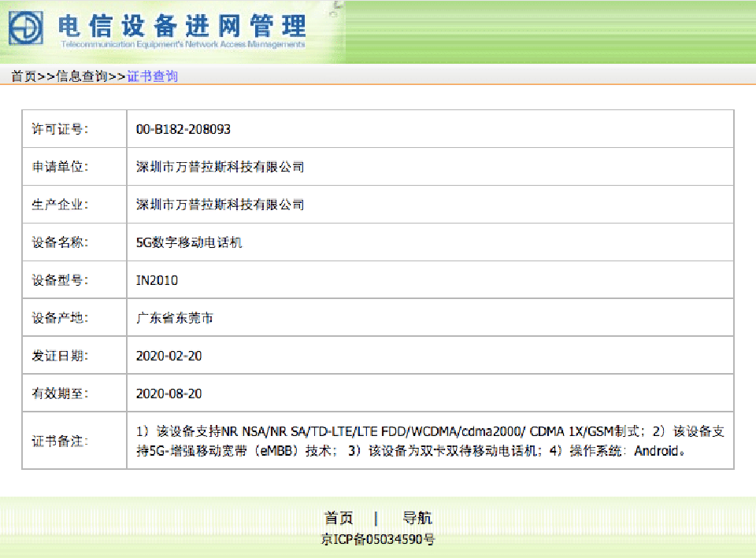
Task: Click the 设备型号 label cell
Action: click(75, 280)
